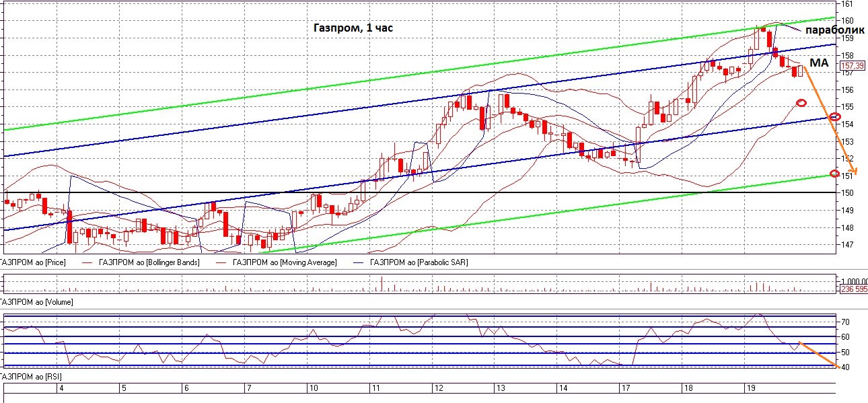Click price axis label 153
This screenshot has height=403, width=868.
click(848, 141)
